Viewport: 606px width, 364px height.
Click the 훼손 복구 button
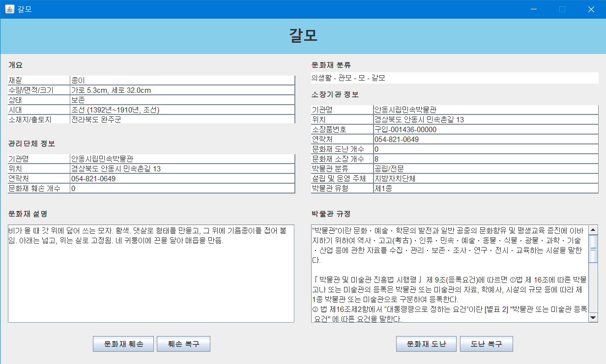(x=183, y=344)
